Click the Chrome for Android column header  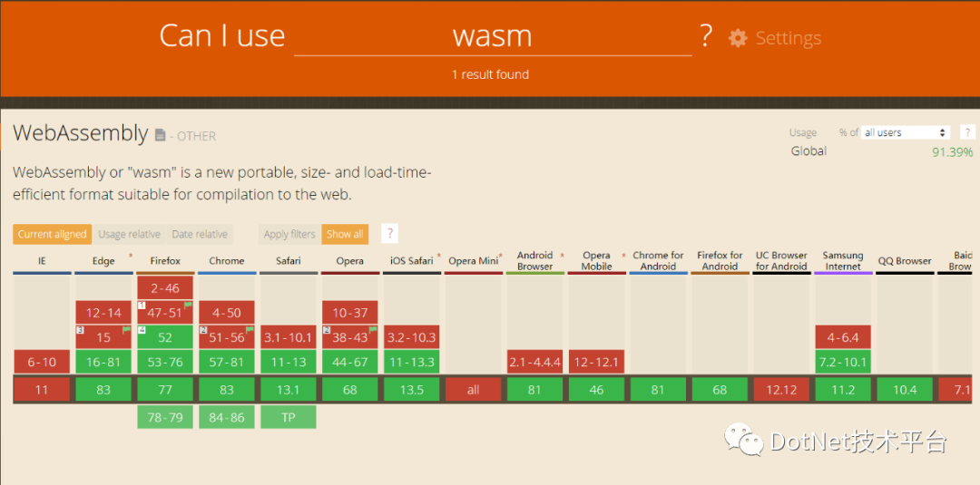click(658, 261)
